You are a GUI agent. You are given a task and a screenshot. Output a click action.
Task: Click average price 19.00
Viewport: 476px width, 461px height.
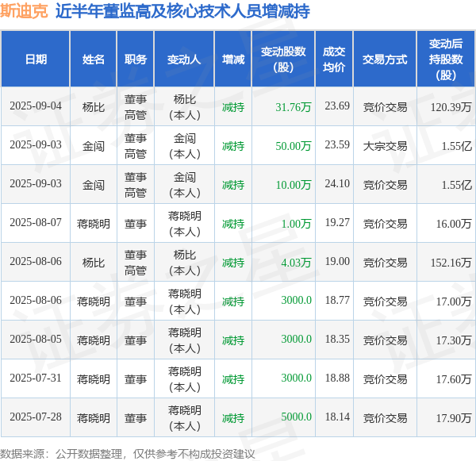coord(337,262)
